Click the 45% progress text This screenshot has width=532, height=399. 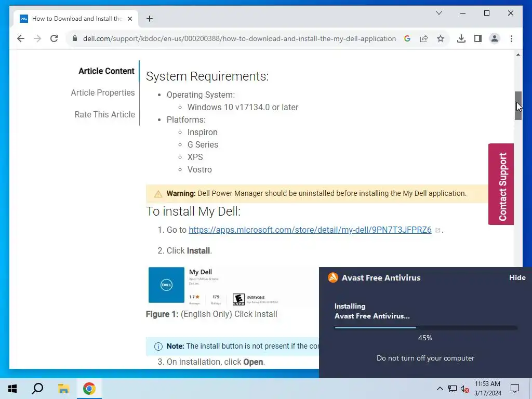(425, 338)
